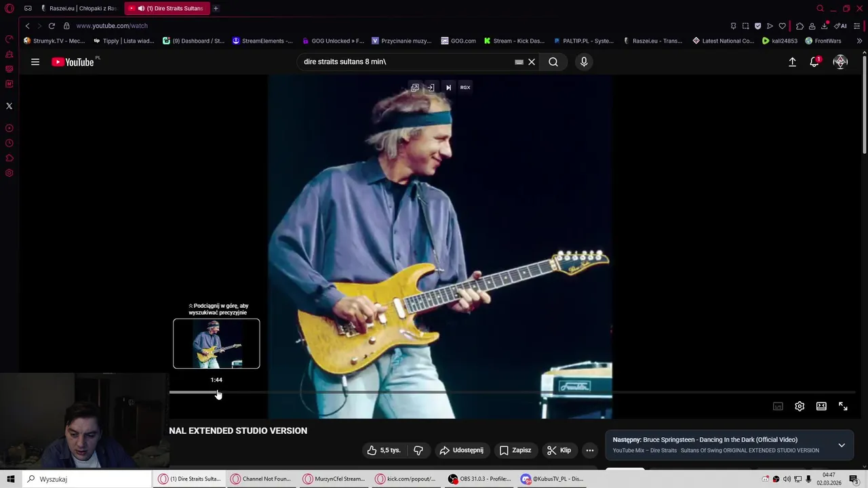Click the video progress bar at 1:44
868x488 pixels.
[217, 392]
